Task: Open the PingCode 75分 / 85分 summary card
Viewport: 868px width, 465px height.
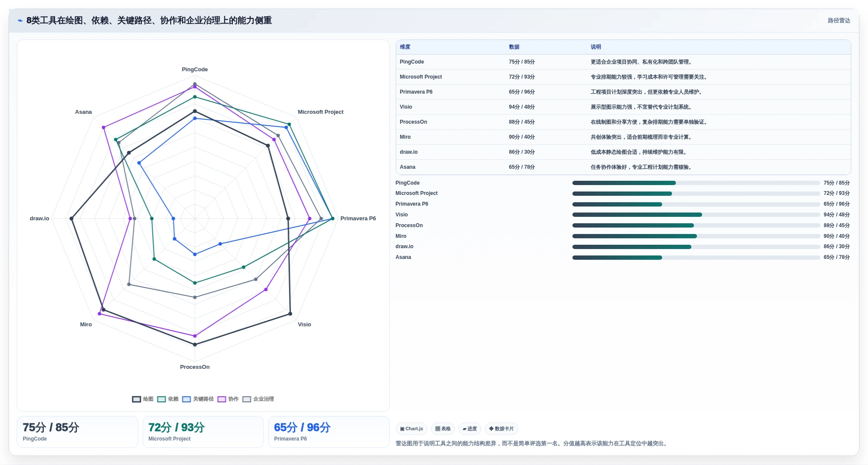Action: pos(77,432)
